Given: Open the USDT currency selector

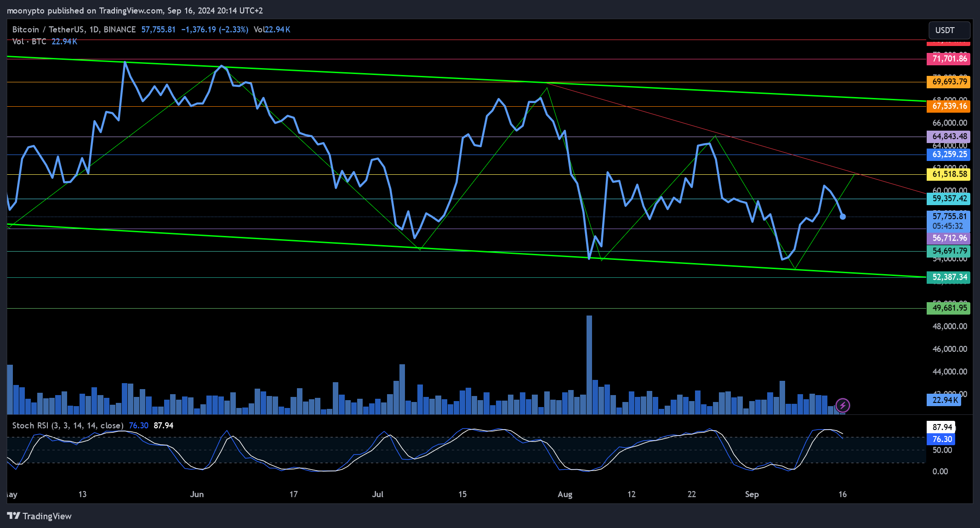Looking at the screenshot, I should (x=949, y=30).
